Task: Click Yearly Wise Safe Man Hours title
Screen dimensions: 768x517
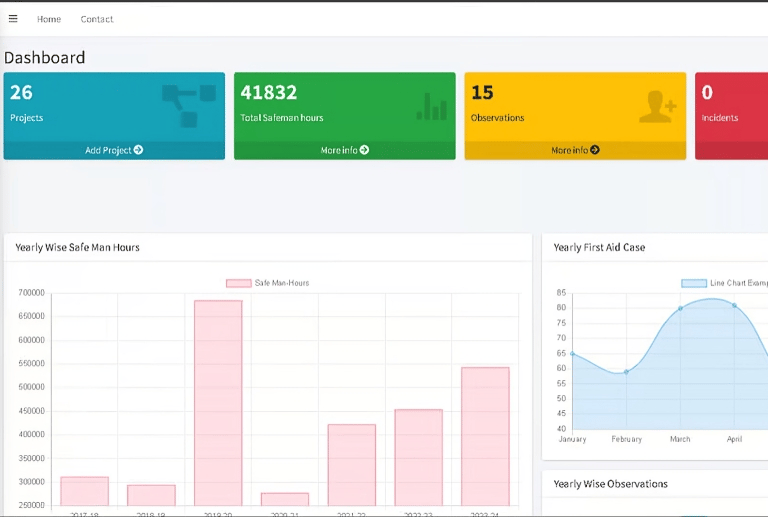Action: pyautogui.click(x=77, y=247)
